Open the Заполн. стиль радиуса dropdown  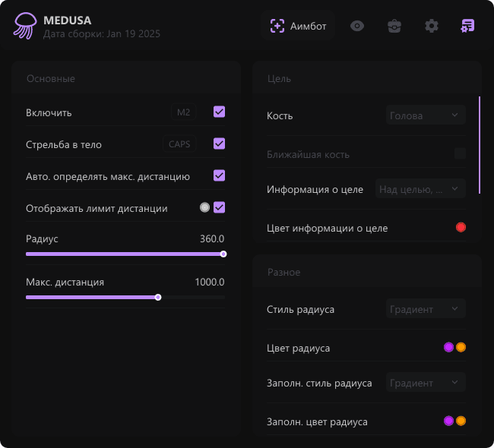(425, 383)
